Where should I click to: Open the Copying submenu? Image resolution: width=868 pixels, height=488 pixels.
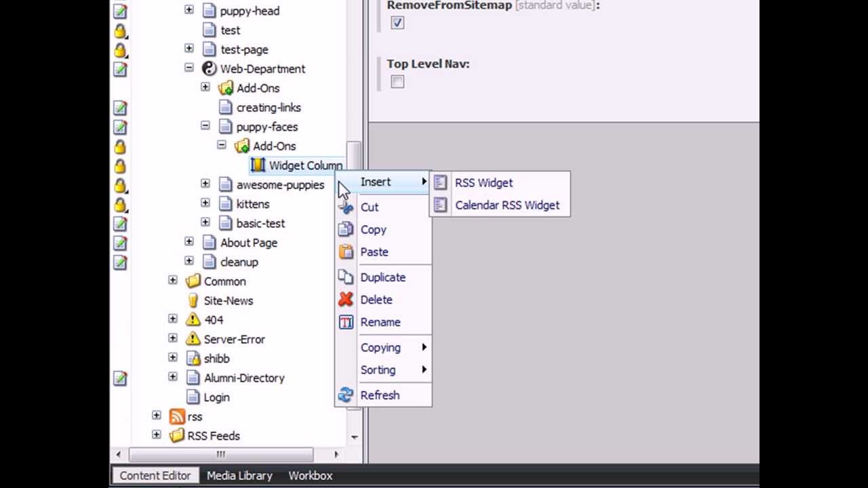point(383,348)
